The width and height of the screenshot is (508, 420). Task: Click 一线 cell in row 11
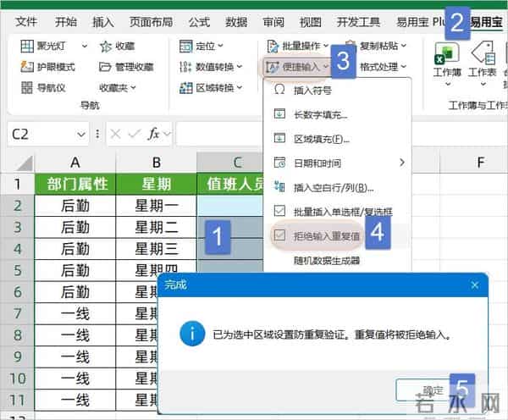click(75, 400)
